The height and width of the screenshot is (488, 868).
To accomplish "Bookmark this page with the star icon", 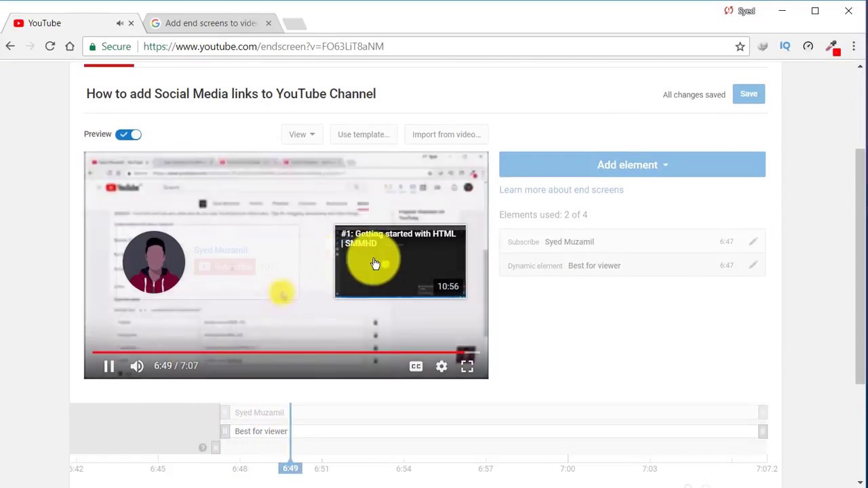I will tap(740, 46).
